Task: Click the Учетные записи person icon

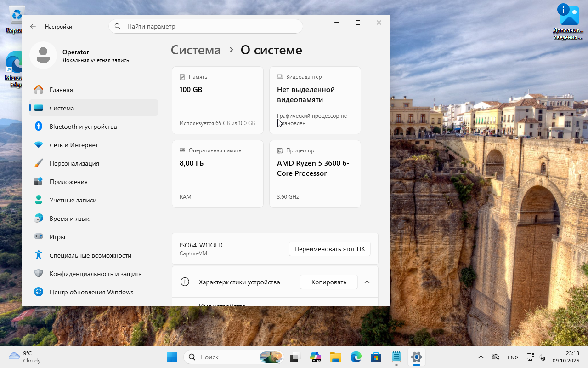Action: click(x=39, y=200)
